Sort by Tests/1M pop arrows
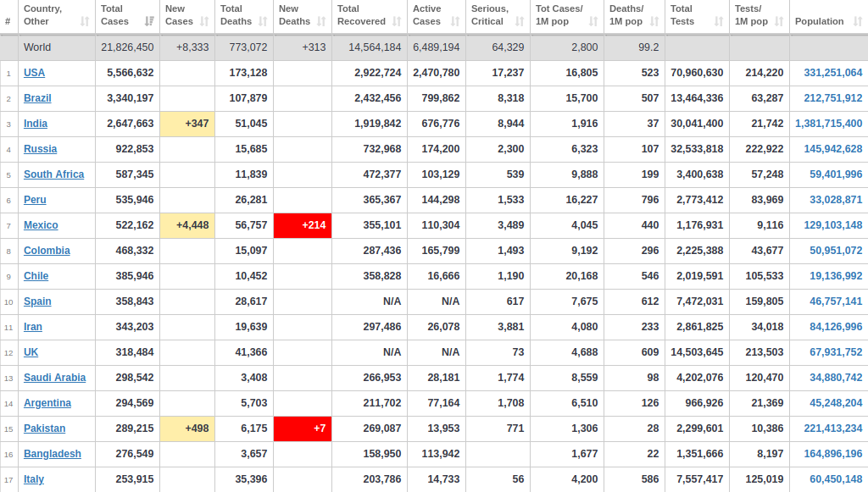 pos(779,21)
